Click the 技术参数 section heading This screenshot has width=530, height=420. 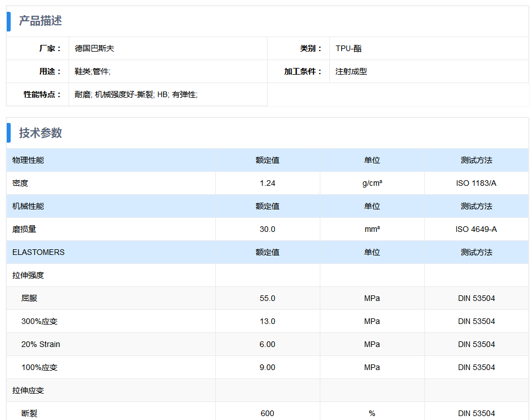tap(40, 133)
